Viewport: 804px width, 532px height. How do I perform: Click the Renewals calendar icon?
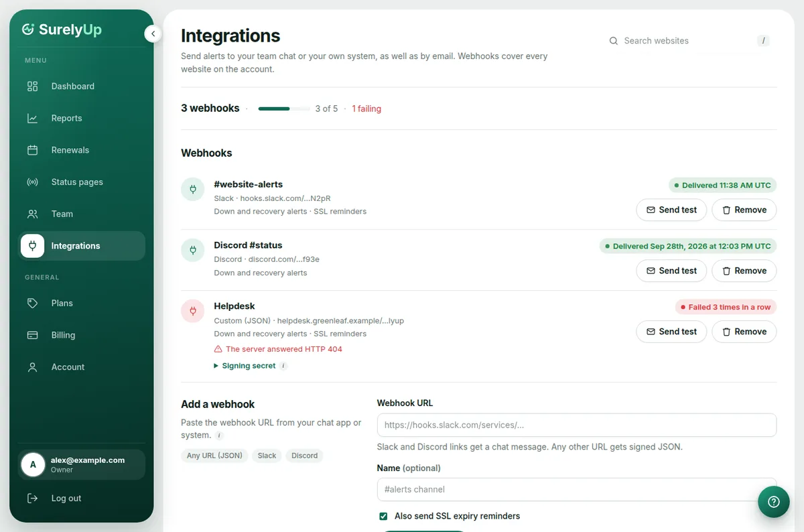pyautogui.click(x=32, y=150)
